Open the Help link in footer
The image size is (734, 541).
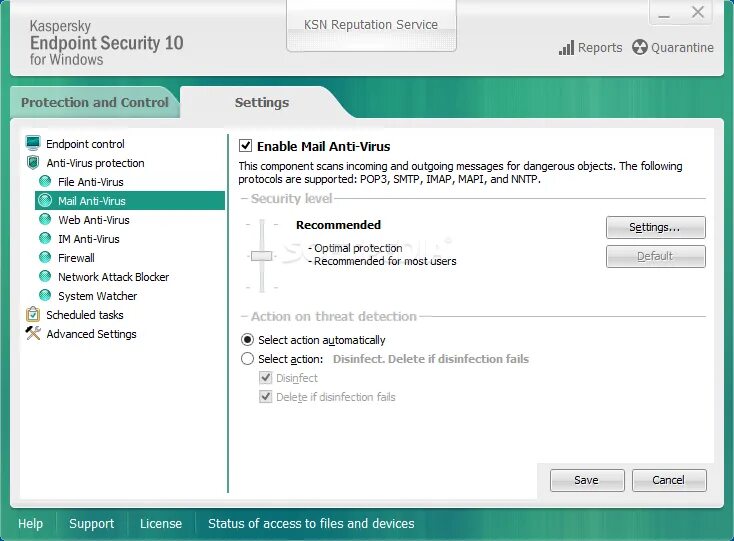(30, 523)
